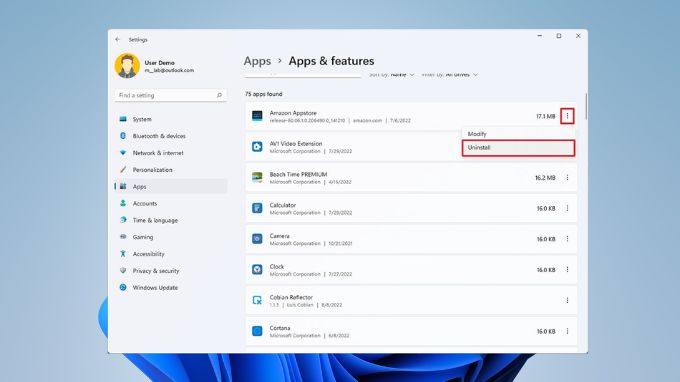Click the Cortana app icon
This screenshot has height=382, width=680.
[257, 331]
